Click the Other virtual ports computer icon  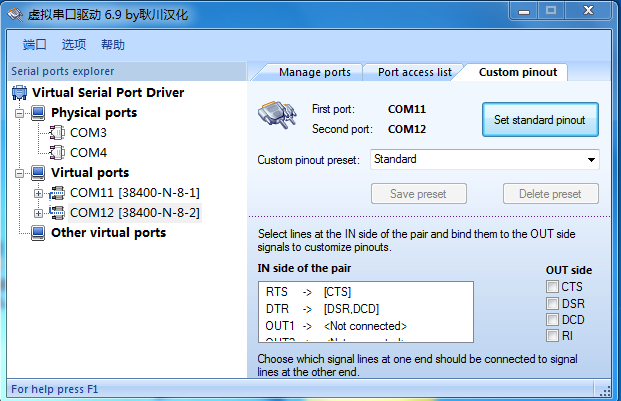click(38, 233)
